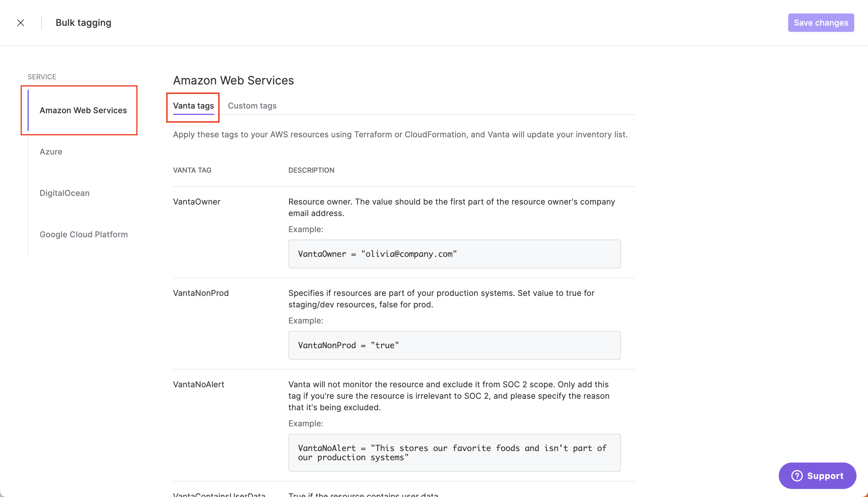The width and height of the screenshot is (868, 497).
Task: Choose Azure from the service list
Action: (51, 152)
